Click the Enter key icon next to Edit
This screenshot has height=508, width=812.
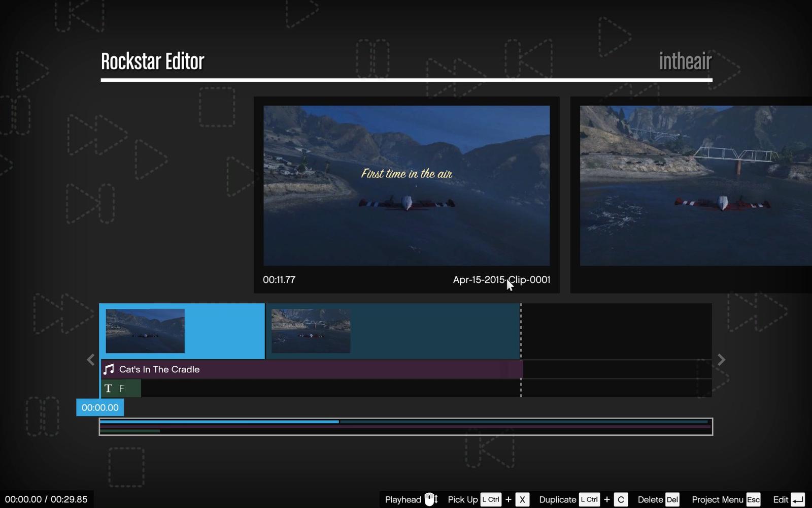pyautogui.click(x=798, y=499)
